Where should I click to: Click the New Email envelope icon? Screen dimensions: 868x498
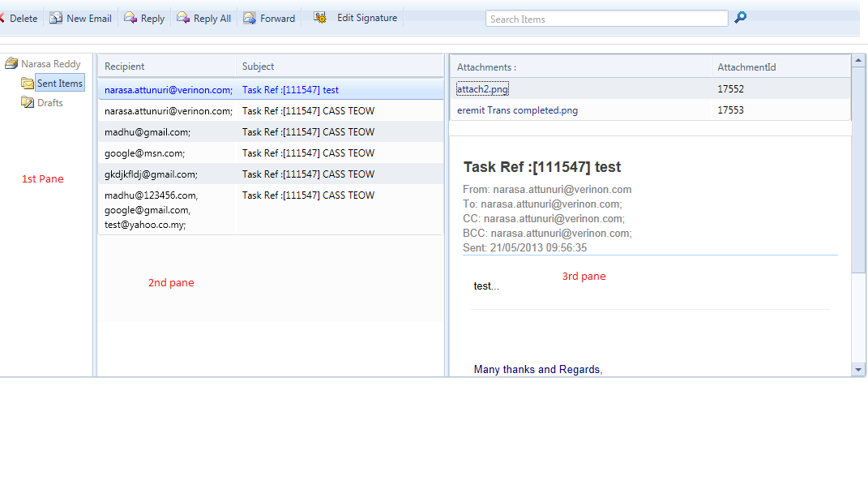56,19
